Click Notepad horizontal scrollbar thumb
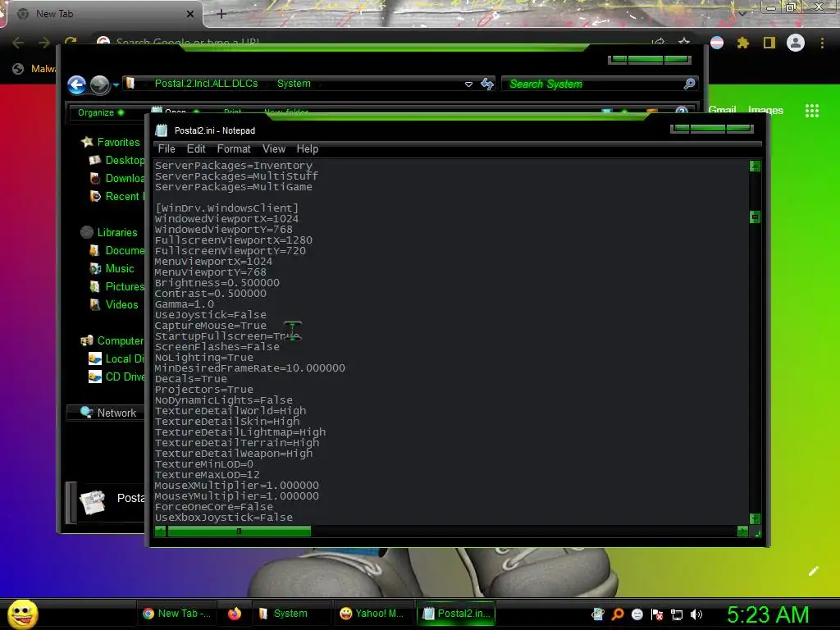Image resolution: width=840 pixels, height=630 pixels. point(239,532)
